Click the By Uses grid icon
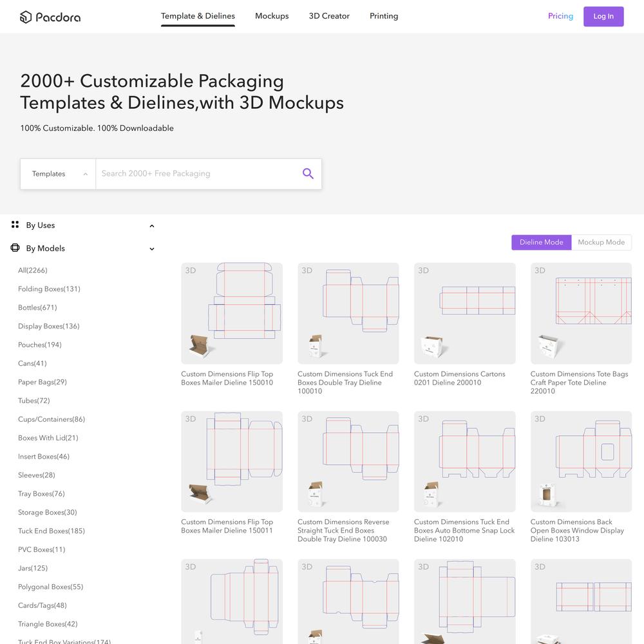 click(15, 225)
